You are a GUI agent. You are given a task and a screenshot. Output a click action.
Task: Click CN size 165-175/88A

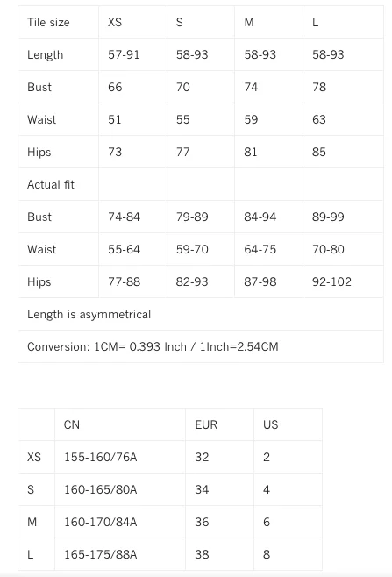tap(101, 554)
